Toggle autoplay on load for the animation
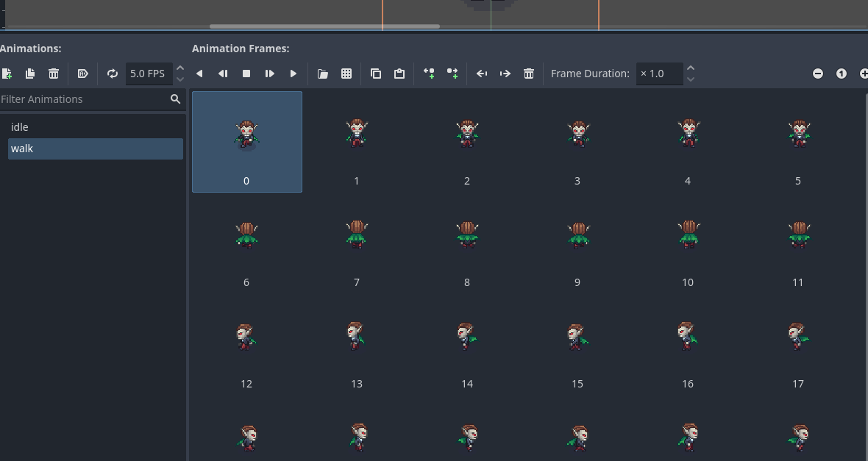Screen dimensions: 868x461 (x=82, y=74)
